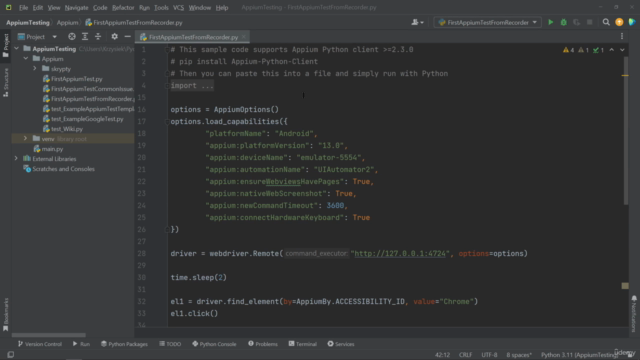This screenshot has width=640, height=360.
Task: Open the TODO tool window
Action: 170,344
